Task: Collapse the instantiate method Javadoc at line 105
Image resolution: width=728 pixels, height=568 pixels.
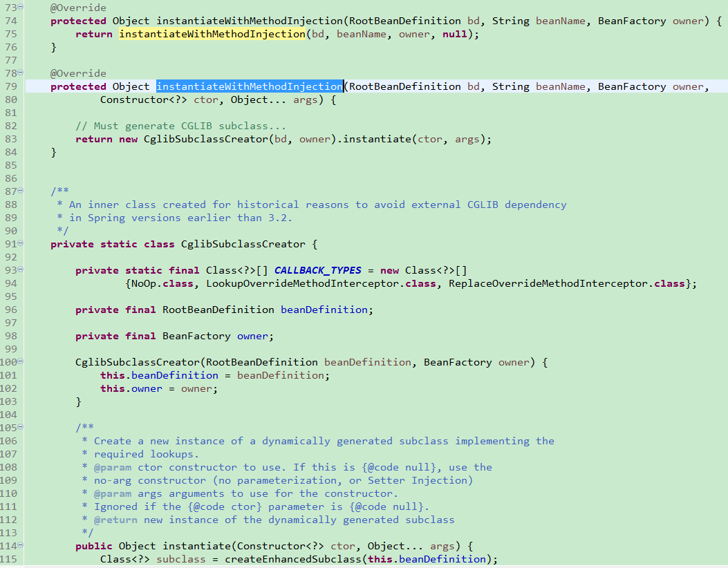Action: coord(19,427)
